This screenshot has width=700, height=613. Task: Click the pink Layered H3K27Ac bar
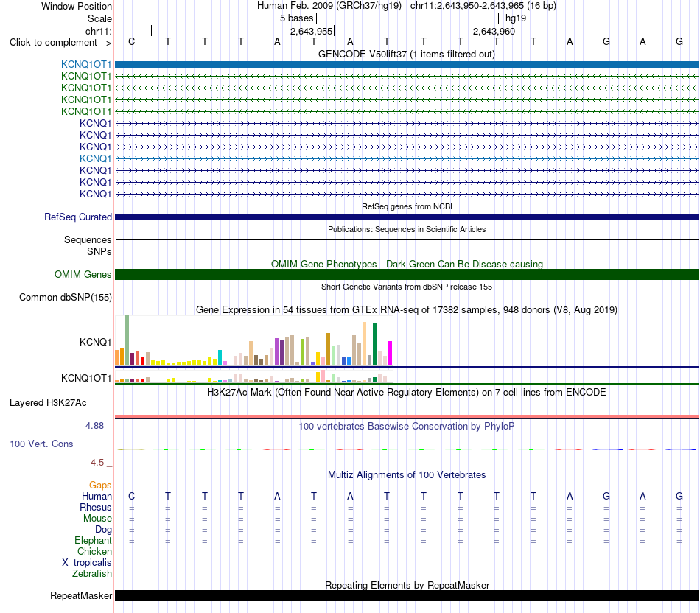(x=407, y=417)
